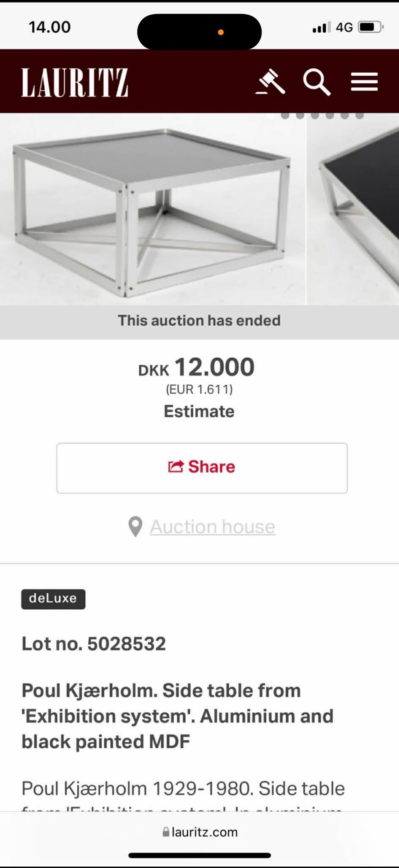Tap the LAURITZ logo
399x868 pixels.
75,82
